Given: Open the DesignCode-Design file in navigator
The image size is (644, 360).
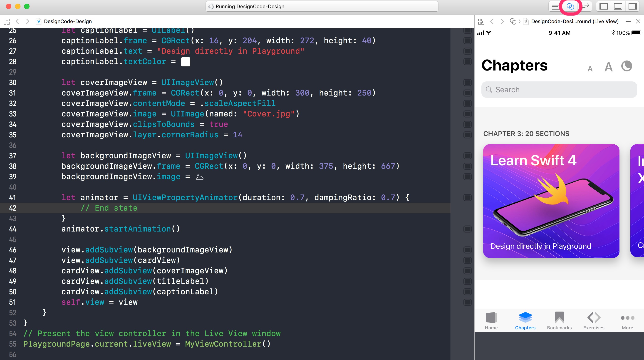Looking at the screenshot, I should coord(68,21).
